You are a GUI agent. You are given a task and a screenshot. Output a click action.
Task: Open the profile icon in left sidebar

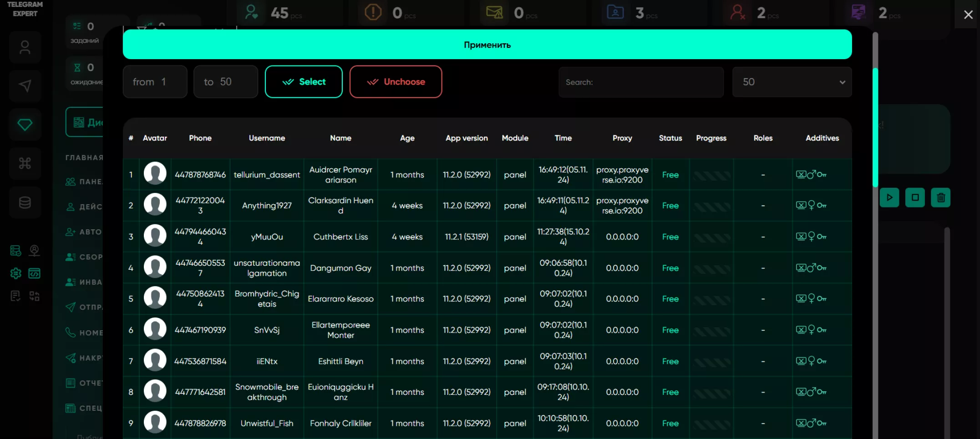(x=25, y=47)
